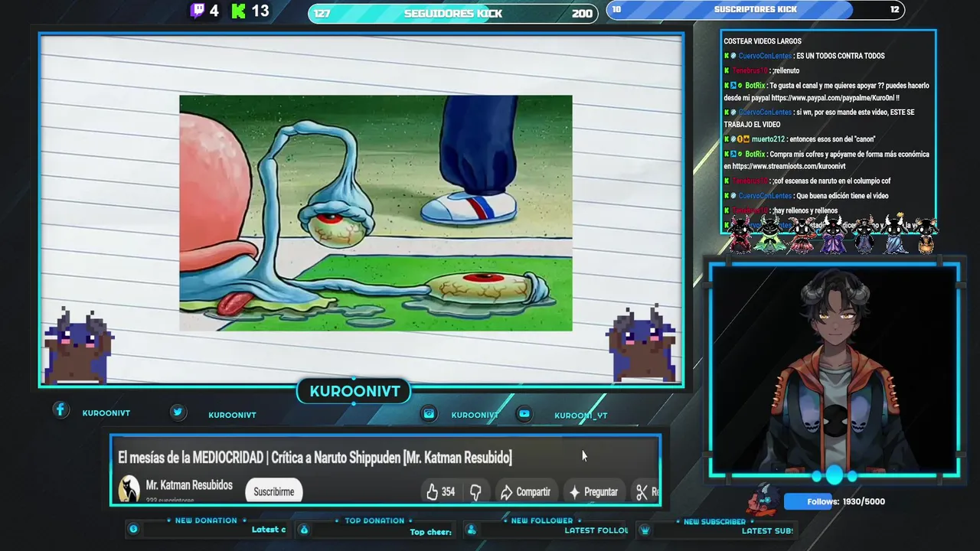Screen dimensions: 980x551
Task: Click Mr. Katman Resubidos channel avatar
Action: (x=129, y=489)
